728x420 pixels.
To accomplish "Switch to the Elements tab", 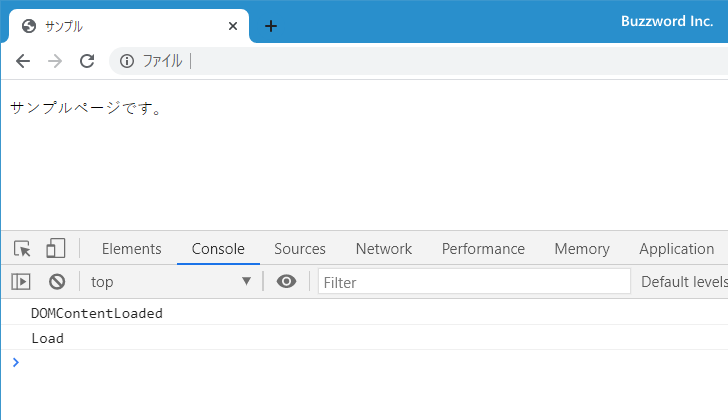I will (132, 249).
